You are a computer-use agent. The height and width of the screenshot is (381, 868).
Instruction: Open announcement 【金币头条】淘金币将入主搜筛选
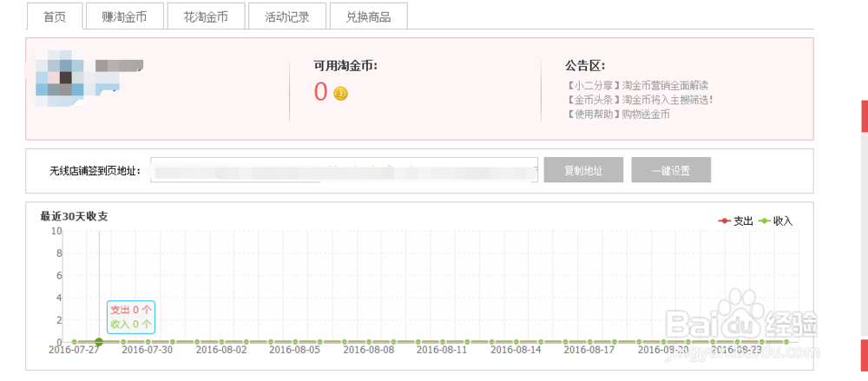pos(640,100)
